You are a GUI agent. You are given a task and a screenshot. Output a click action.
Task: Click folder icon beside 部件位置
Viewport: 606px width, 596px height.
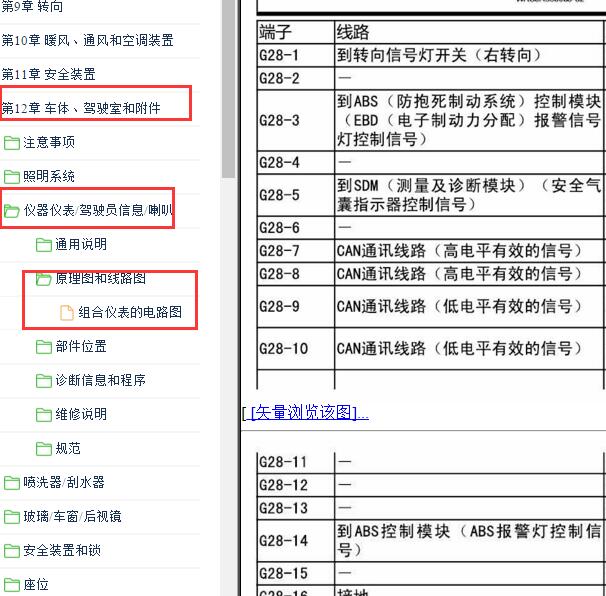(x=44, y=347)
